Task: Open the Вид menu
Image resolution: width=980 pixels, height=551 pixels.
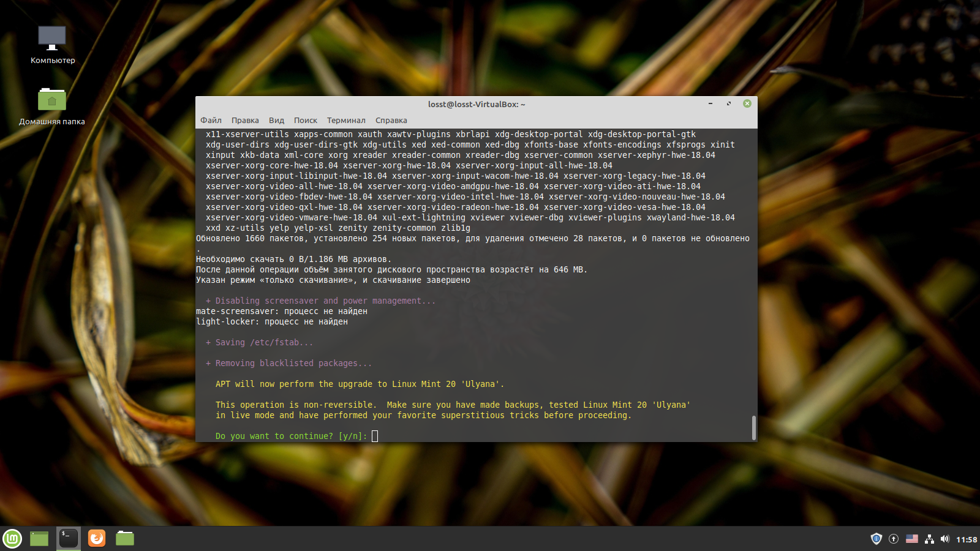Action: [276, 120]
